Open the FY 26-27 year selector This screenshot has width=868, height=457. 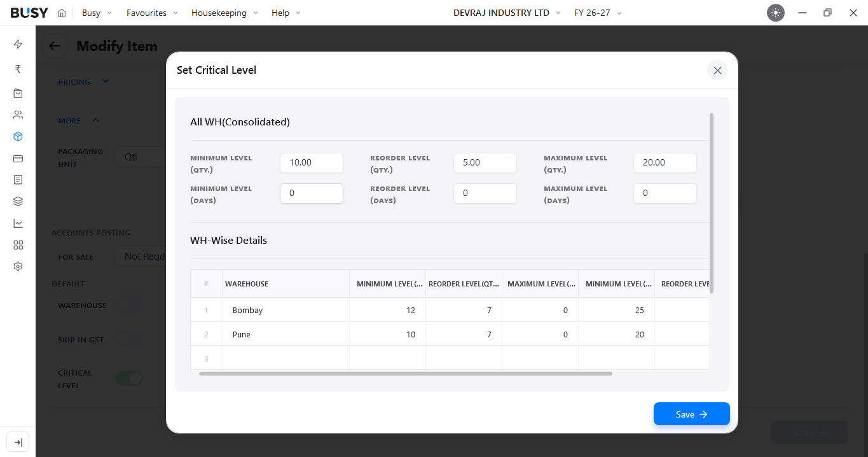pyautogui.click(x=598, y=13)
